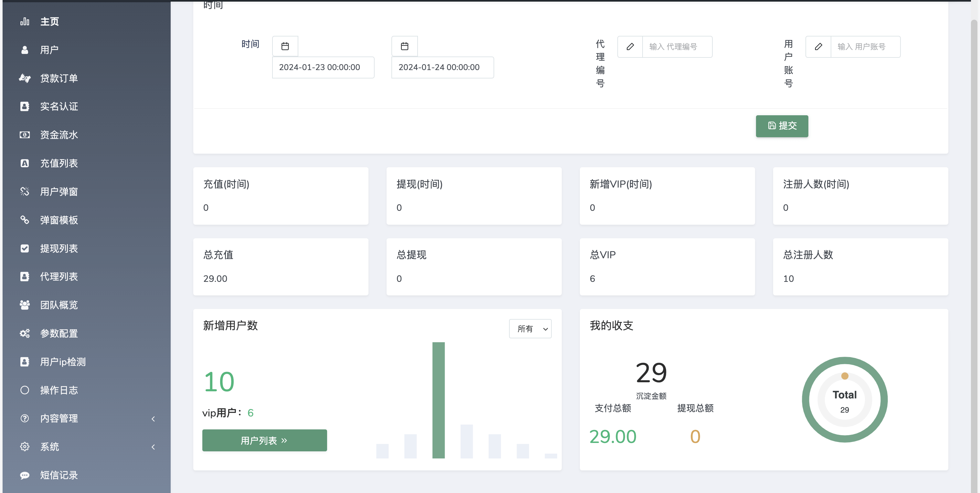
Task: Click the agent number input field
Action: [x=677, y=47]
